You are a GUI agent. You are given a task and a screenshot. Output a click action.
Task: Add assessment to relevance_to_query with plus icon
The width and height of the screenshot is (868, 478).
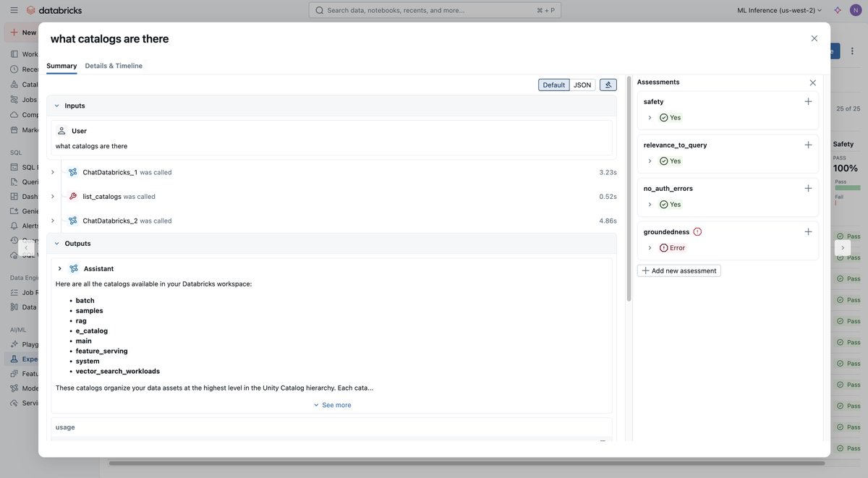[x=808, y=145]
